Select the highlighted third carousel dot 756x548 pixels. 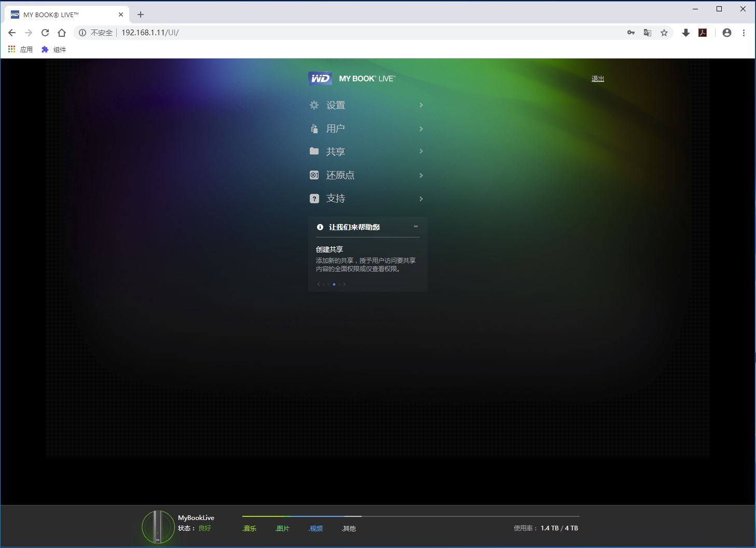click(334, 284)
